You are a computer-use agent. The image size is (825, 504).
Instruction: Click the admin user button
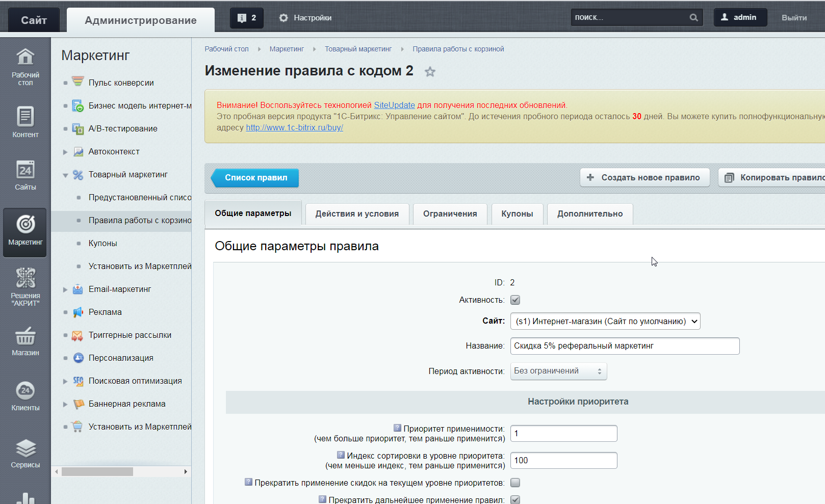pos(740,17)
